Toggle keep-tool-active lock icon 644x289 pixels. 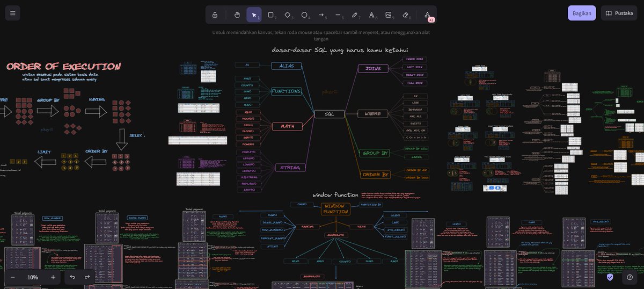pyautogui.click(x=215, y=15)
